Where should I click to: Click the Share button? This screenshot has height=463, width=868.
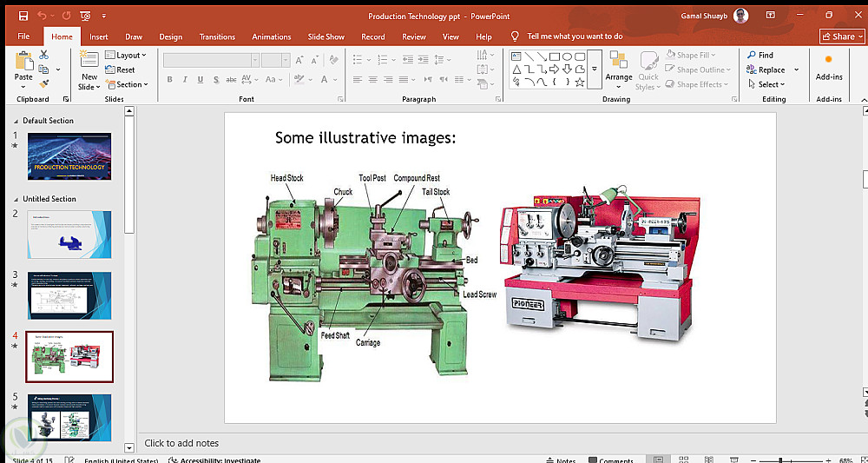tap(842, 36)
